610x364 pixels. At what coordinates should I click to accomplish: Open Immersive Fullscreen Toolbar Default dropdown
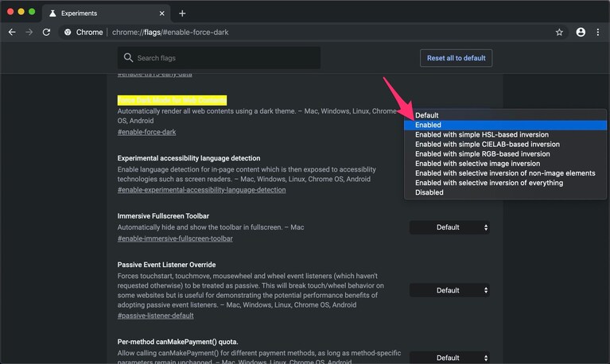click(449, 227)
